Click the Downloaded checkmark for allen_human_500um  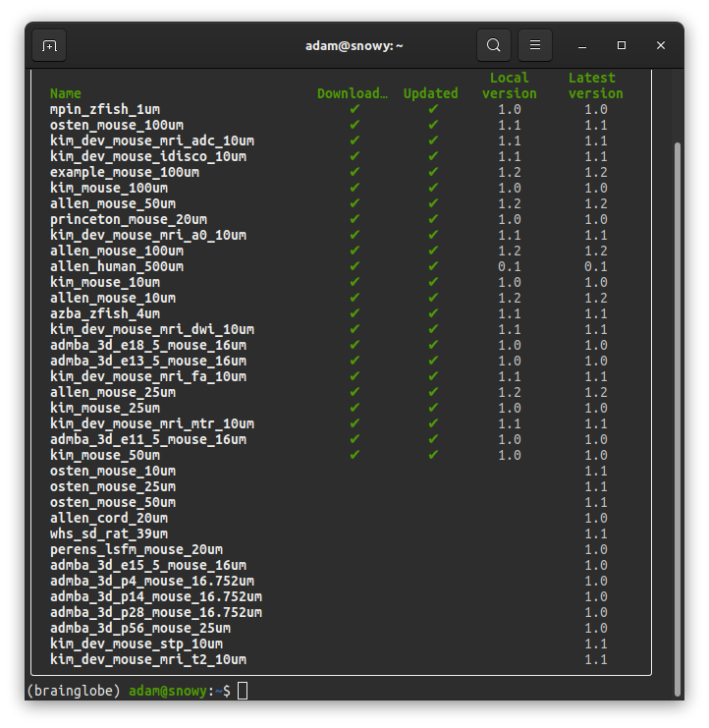354,266
